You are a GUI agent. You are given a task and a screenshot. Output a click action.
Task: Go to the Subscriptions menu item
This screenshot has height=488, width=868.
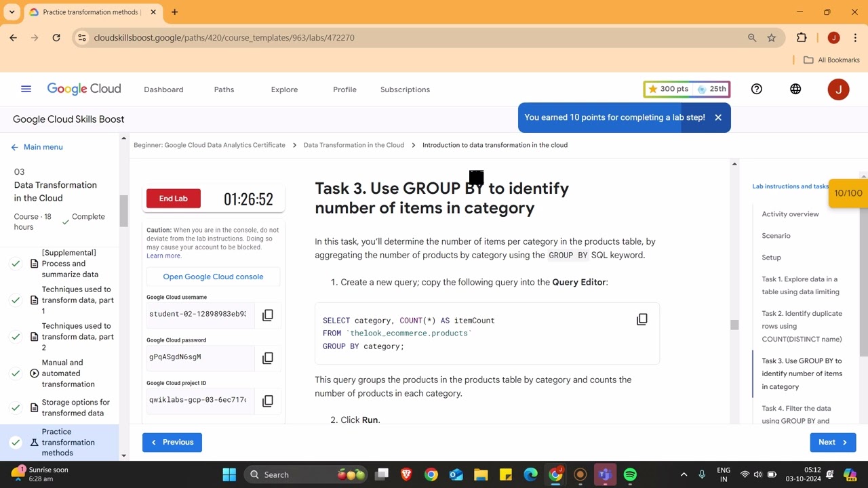(x=405, y=89)
